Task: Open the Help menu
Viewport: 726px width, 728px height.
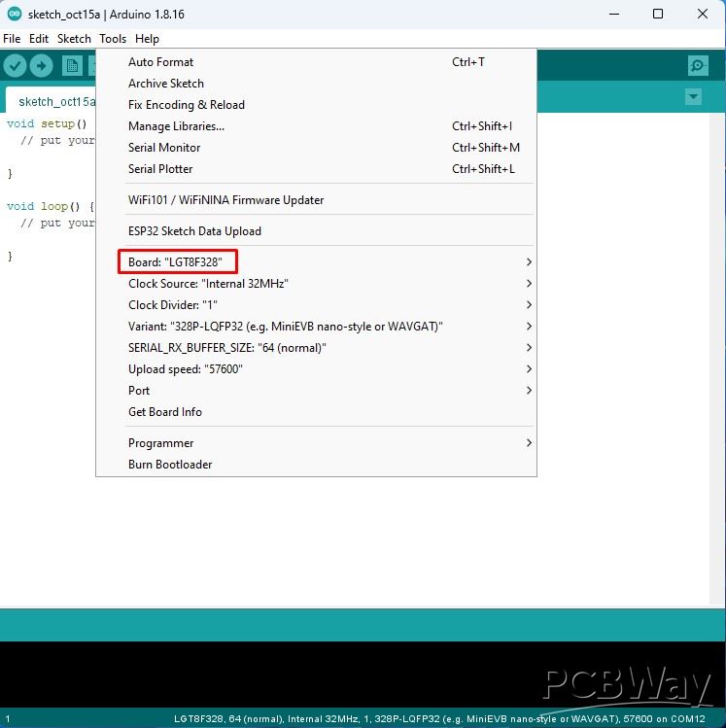Action: [x=147, y=39]
